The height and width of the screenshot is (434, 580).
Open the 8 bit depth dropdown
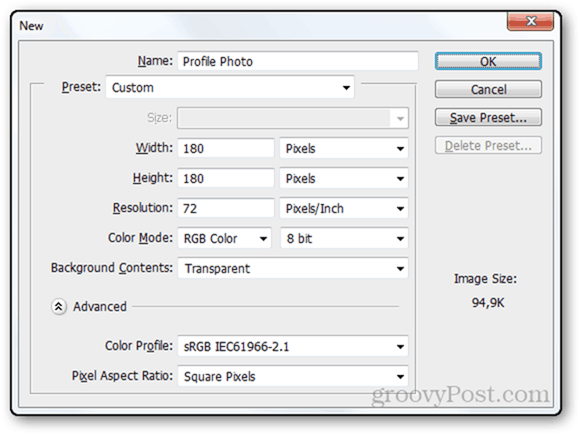coord(344,239)
